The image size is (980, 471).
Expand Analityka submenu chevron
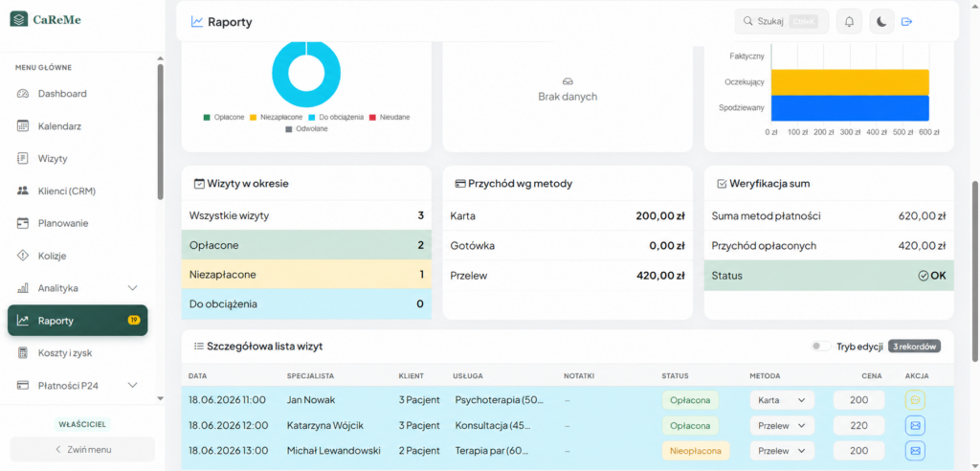[132, 288]
